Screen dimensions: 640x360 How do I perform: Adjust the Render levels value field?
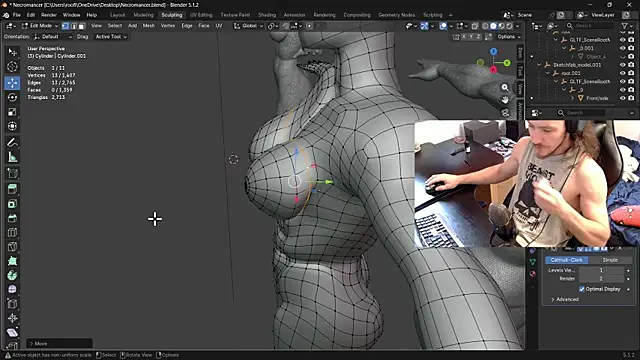click(601, 279)
